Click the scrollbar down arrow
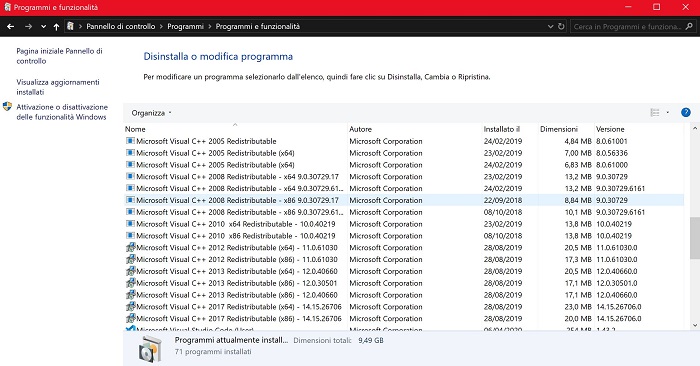Viewport: 700px width, 366px height. click(x=695, y=325)
